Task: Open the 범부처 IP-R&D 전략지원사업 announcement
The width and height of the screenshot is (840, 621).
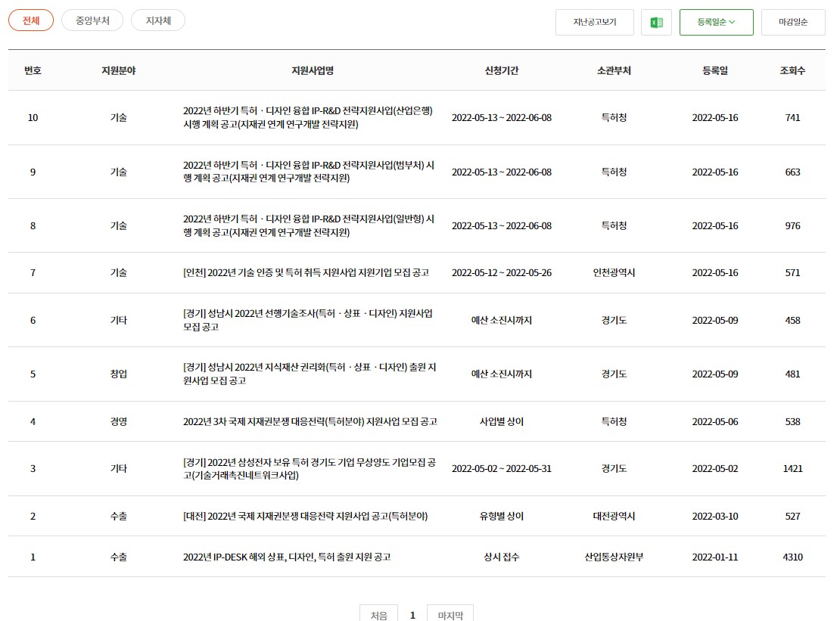Action: (x=308, y=172)
